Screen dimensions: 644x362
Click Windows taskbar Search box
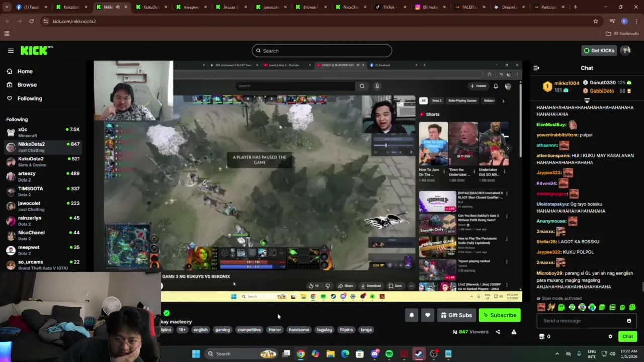[242, 354]
